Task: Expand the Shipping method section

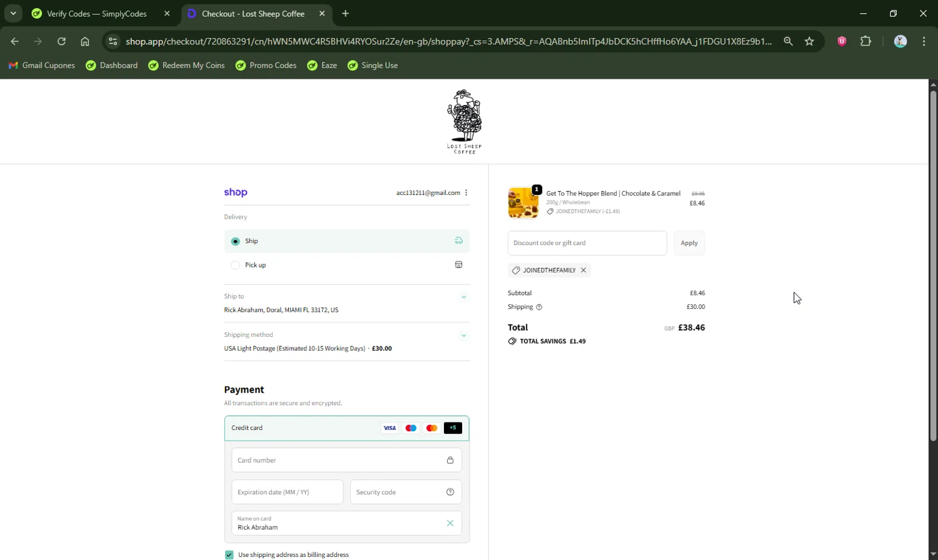Action: coord(464,336)
